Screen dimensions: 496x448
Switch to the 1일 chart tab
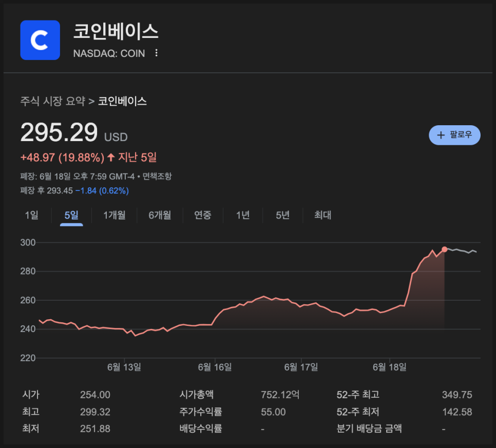click(x=32, y=215)
